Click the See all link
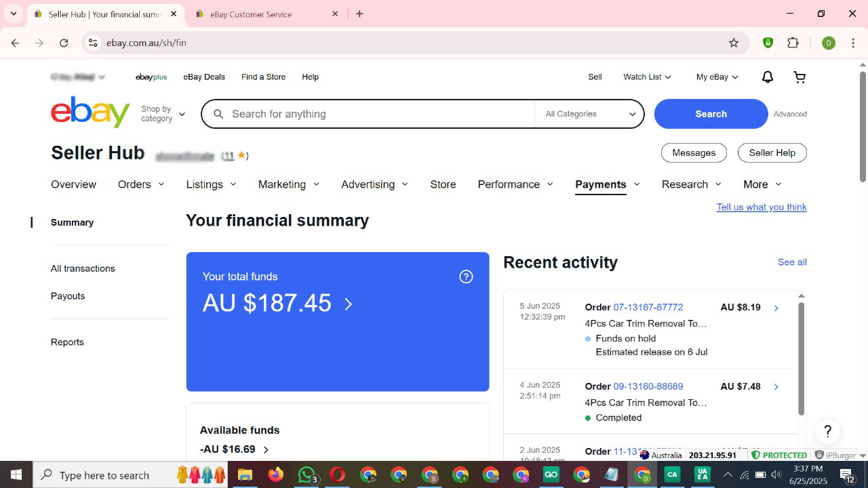This screenshot has height=488, width=868. (792, 262)
